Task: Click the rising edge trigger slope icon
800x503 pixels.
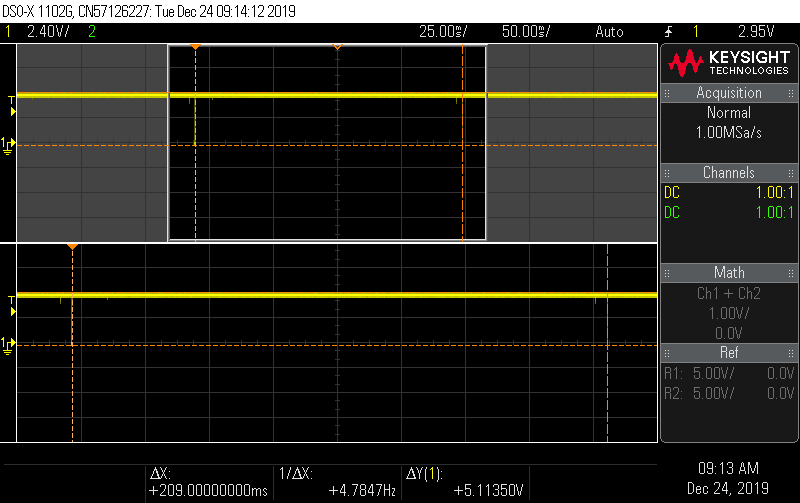Action: [668, 32]
